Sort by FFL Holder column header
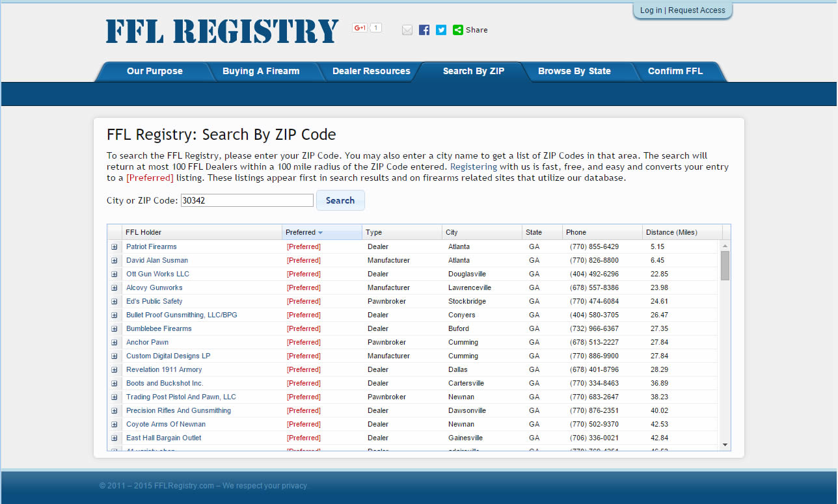The height and width of the screenshot is (504, 838). click(x=202, y=232)
